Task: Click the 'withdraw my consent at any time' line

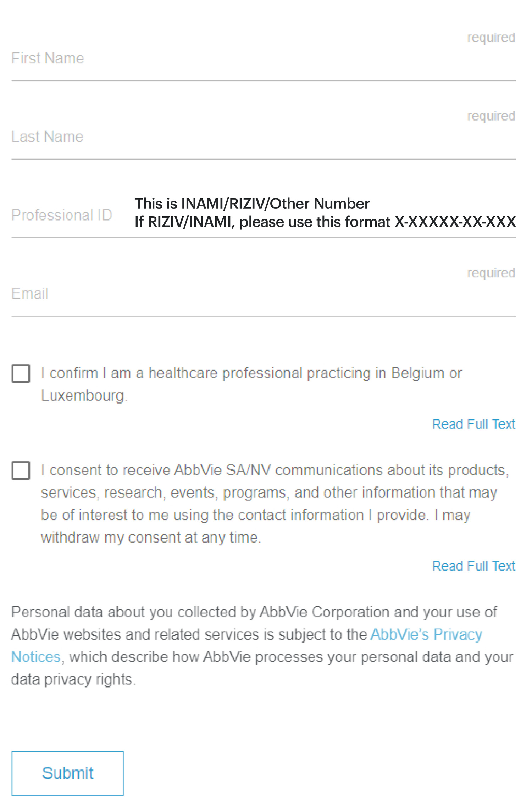Action: point(151,538)
